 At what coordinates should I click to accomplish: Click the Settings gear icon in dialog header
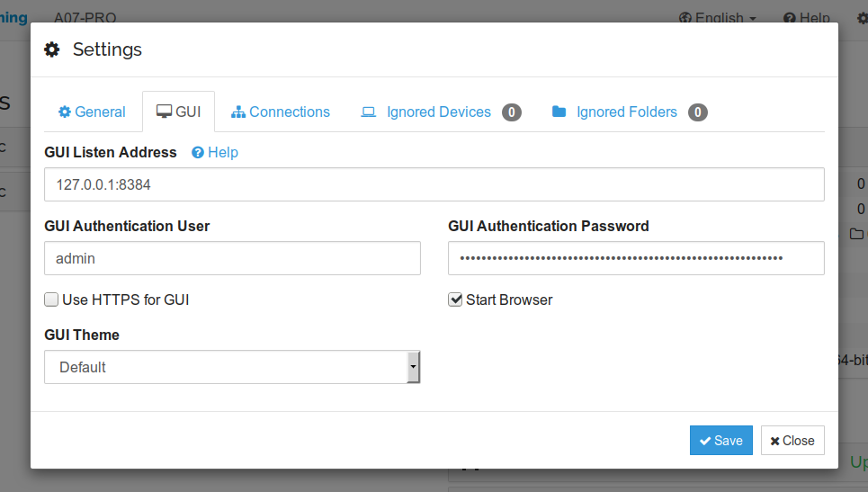pyautogui.click(x=52, y=49)
